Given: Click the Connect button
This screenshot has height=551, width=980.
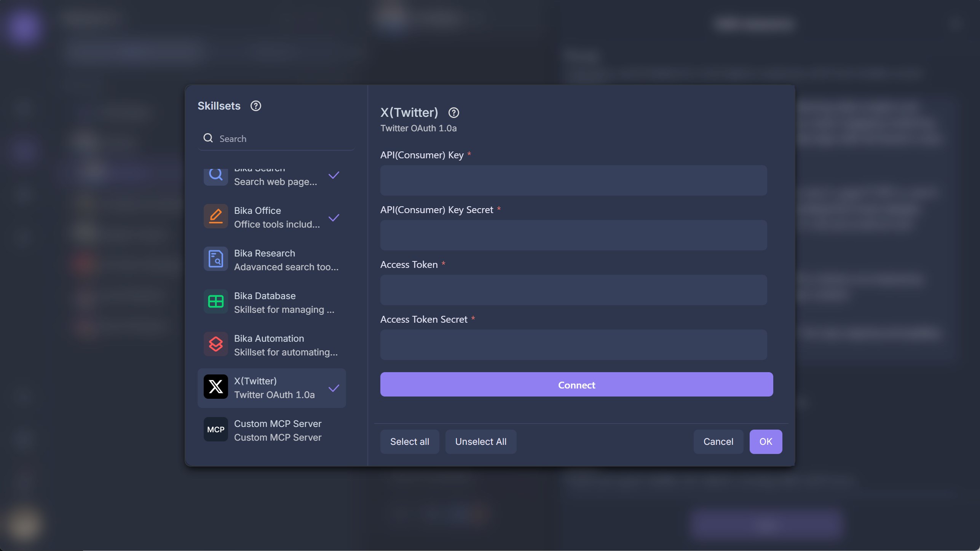Looking at the screenshot, I should (576, 384).
